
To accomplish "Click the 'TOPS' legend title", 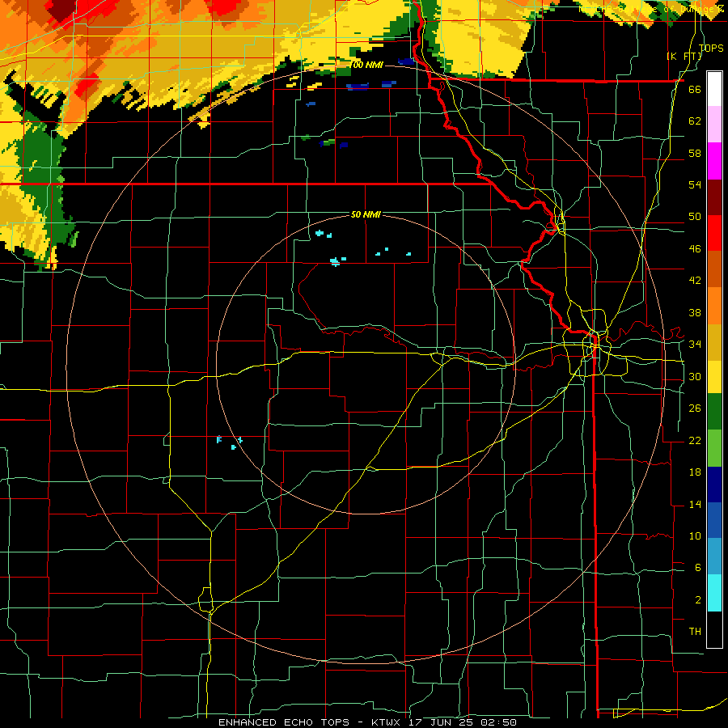I will point(711,48).
